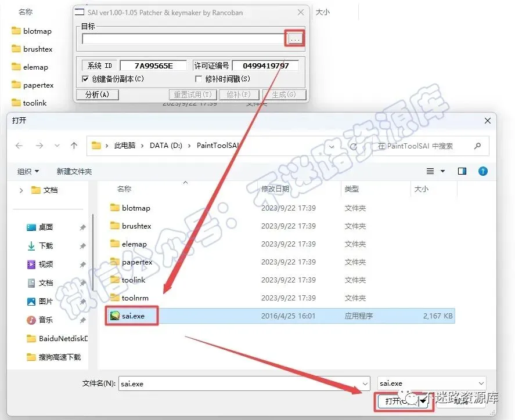Select brushtex folder in the background Explorer window
Screen dimensions: 515x420
(32, 49)
